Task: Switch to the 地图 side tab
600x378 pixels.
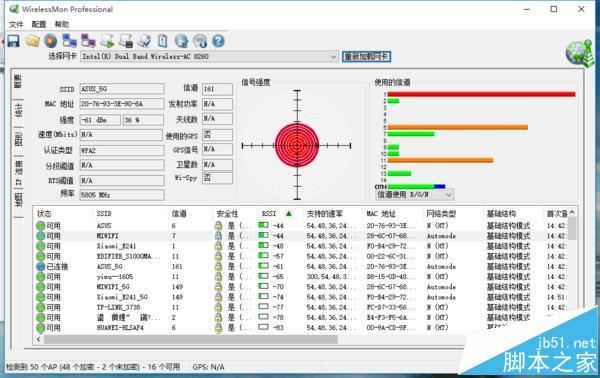Action: tap(18, 200)
